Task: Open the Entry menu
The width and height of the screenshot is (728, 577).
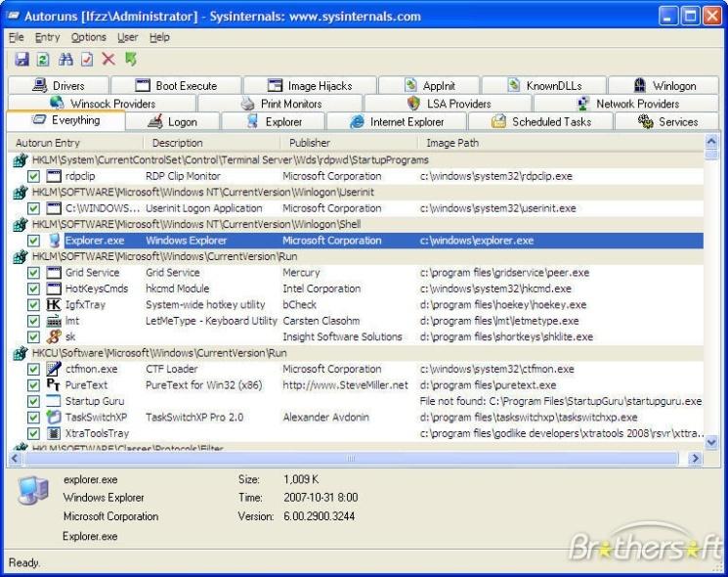Action: (x=47, y=37)
